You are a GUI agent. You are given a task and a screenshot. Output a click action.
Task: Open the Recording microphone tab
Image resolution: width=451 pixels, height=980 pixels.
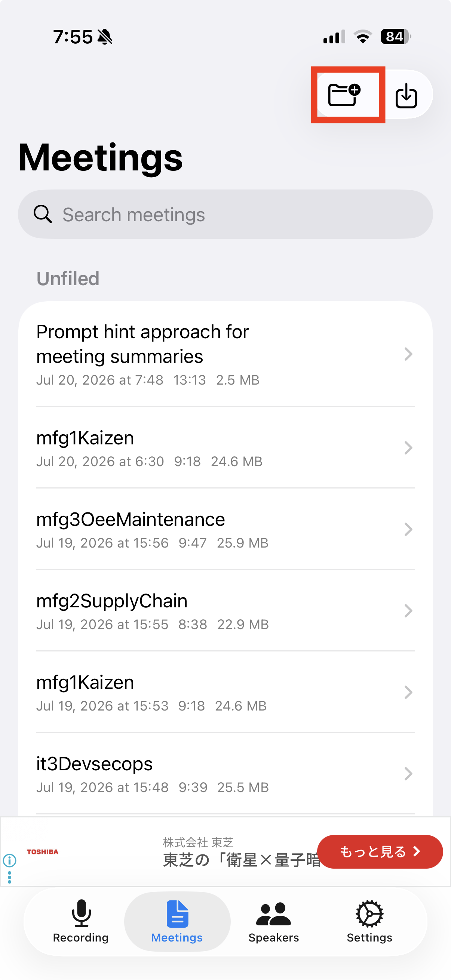tap(81, 921)
